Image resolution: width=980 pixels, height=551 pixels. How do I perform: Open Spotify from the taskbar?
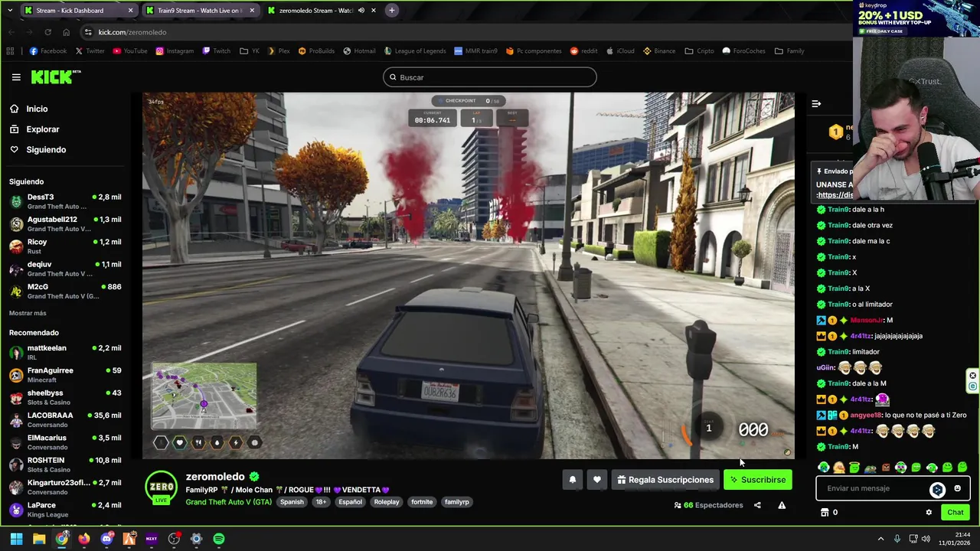(x=219, y=539)
